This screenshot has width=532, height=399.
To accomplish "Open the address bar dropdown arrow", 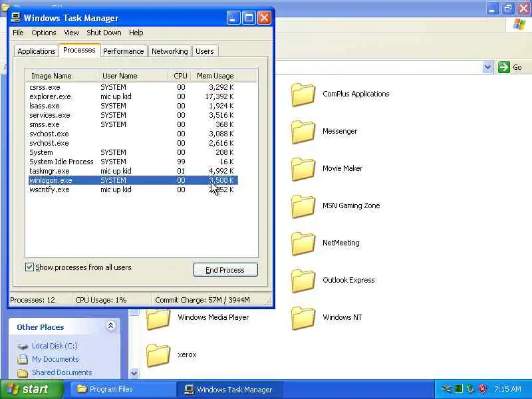I will pos(487,67).
